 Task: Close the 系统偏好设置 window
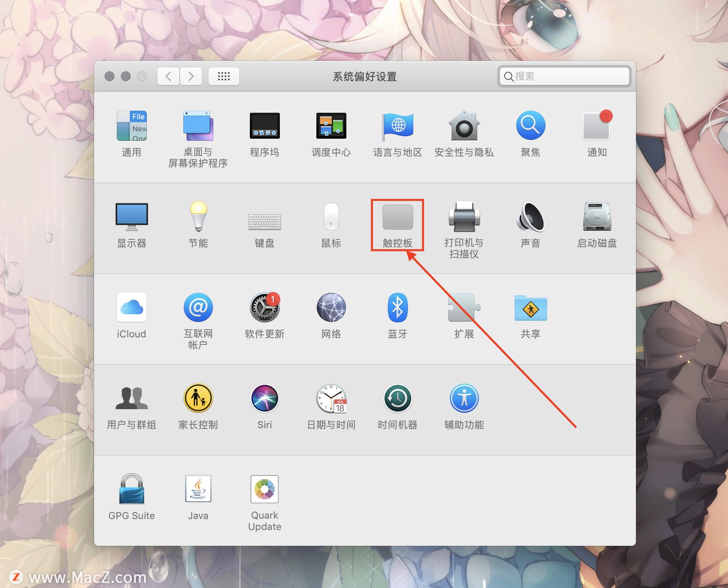pyautogui.click(x=110, y=76)
